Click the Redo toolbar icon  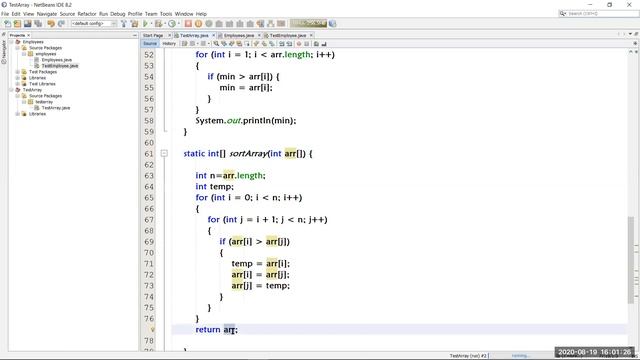(x=62, y=24)
